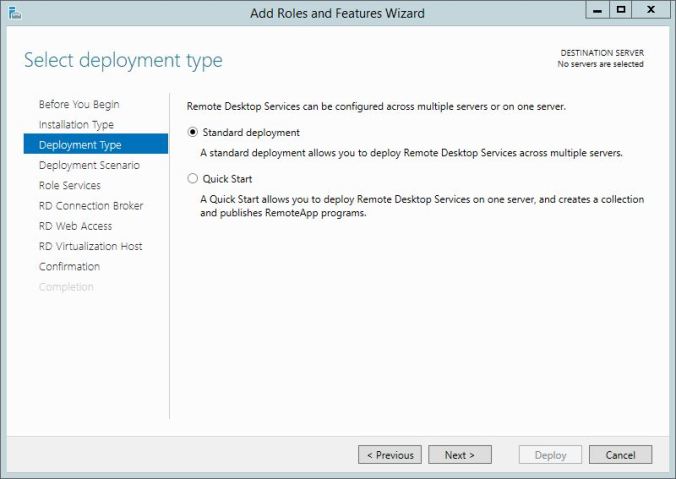Go to Before You Begin step
676x479 pixels.
tap(79, 104)
